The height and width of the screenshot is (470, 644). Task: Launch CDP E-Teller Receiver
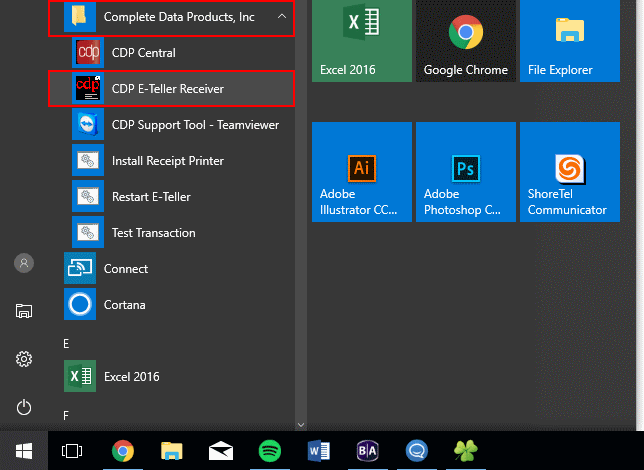coord(171,89)
